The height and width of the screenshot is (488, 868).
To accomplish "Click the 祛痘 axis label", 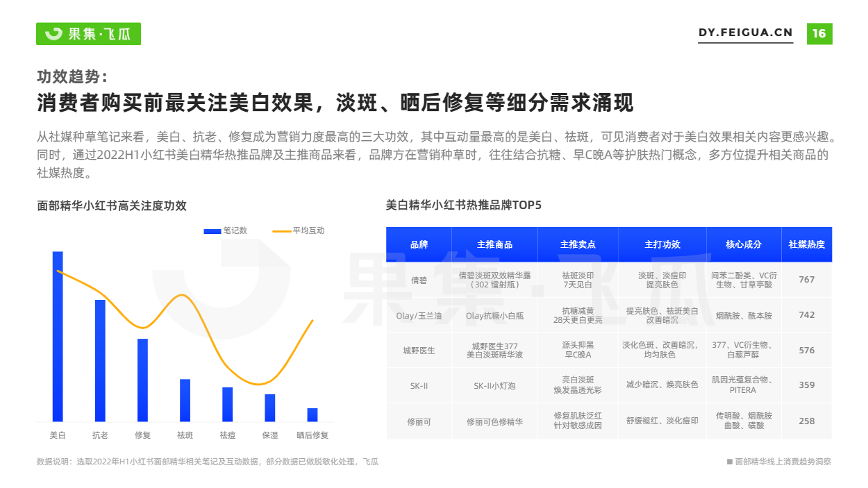I will [227, 435].
